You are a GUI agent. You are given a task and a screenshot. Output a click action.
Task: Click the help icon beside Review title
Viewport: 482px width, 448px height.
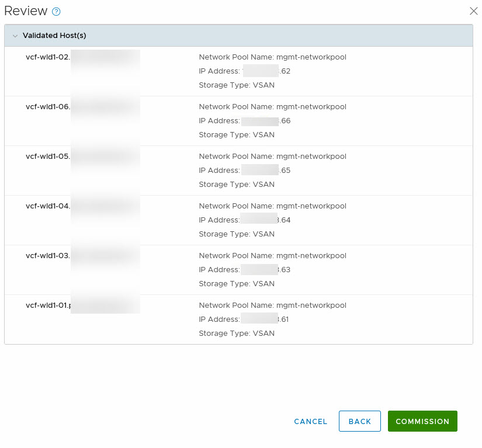tap(56, 12)
